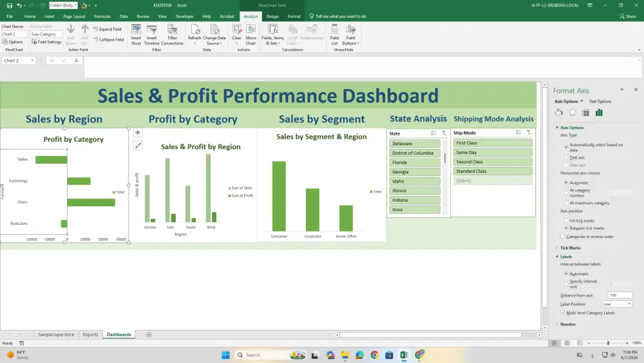Open chart styles brush icon
The height and width of the screenshot is (363, 644).
point(138,145)
